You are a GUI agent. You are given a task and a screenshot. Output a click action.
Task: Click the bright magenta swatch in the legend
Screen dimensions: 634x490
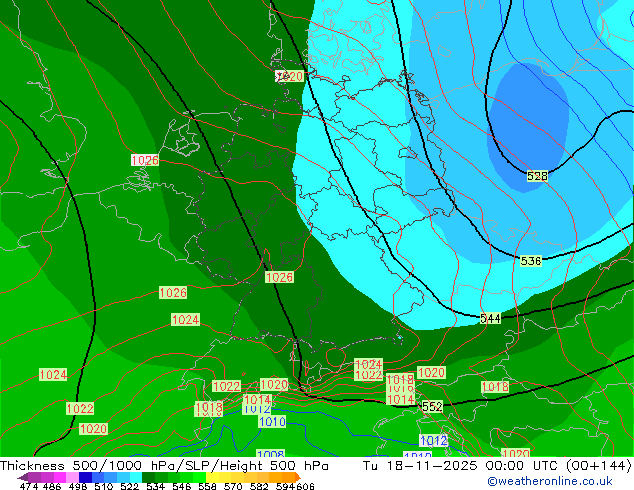tap(60, 477)
